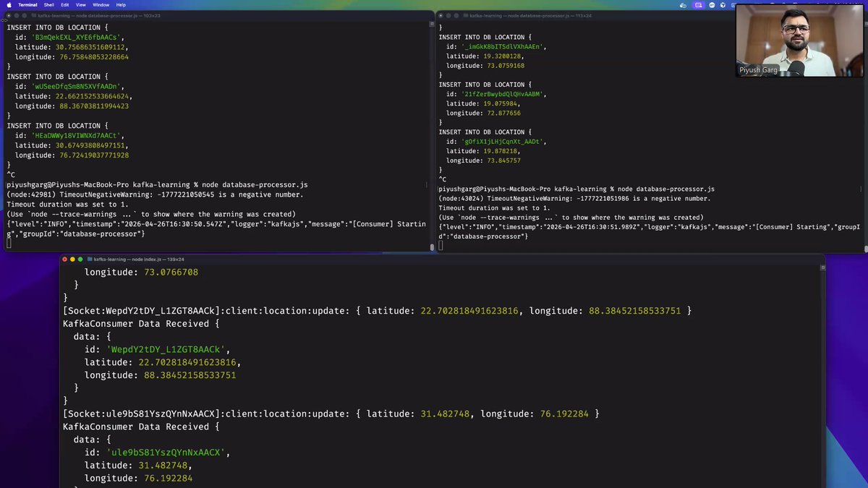This screenshot has height=488, width=868.
Task: Click longitude 76.192284 at bottom of window
Action: point(168,479)
